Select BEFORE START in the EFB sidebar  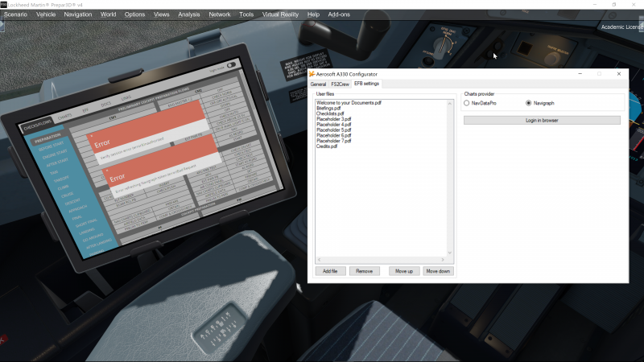tap(52, 146)
